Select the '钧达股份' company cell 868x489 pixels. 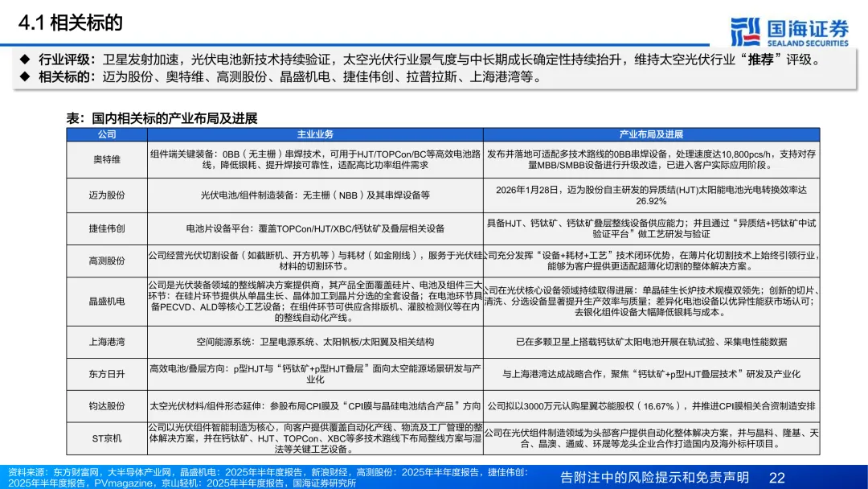pyautogui.click(x=107, y=406)
